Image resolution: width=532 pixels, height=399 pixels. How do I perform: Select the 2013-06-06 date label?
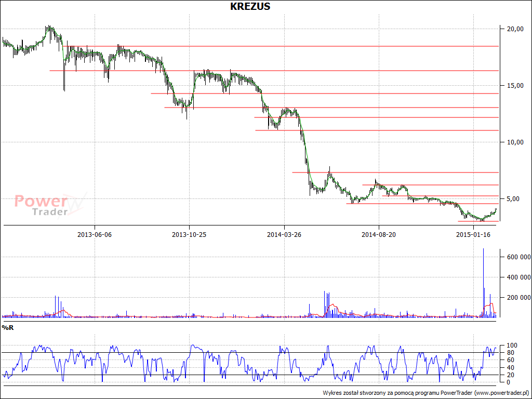tap(95, 234)
